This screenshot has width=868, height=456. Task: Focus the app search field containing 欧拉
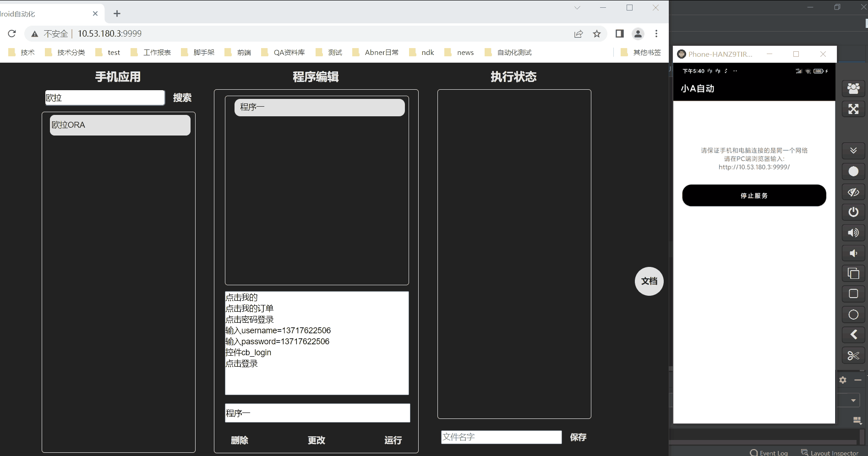[x=105, y=98]
